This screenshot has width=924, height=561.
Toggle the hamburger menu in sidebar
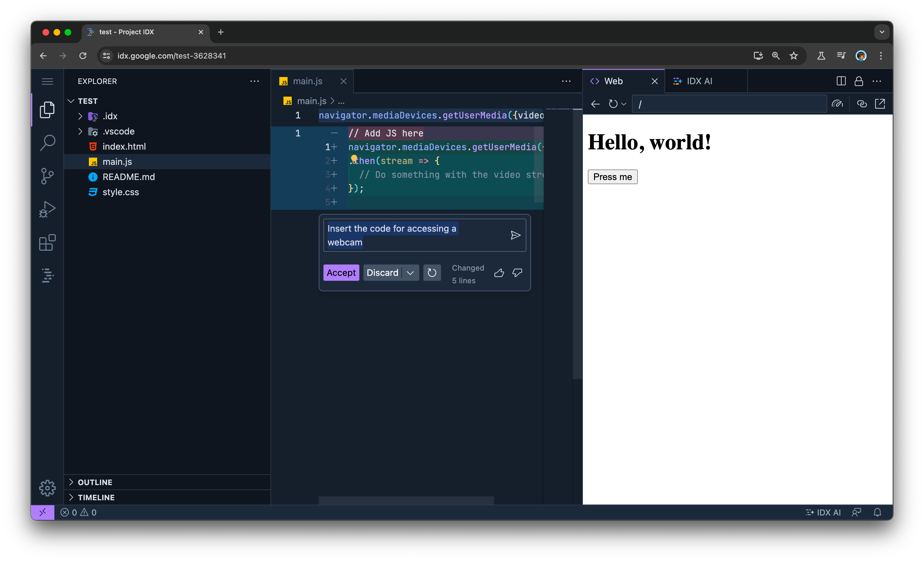click(47, 81)
